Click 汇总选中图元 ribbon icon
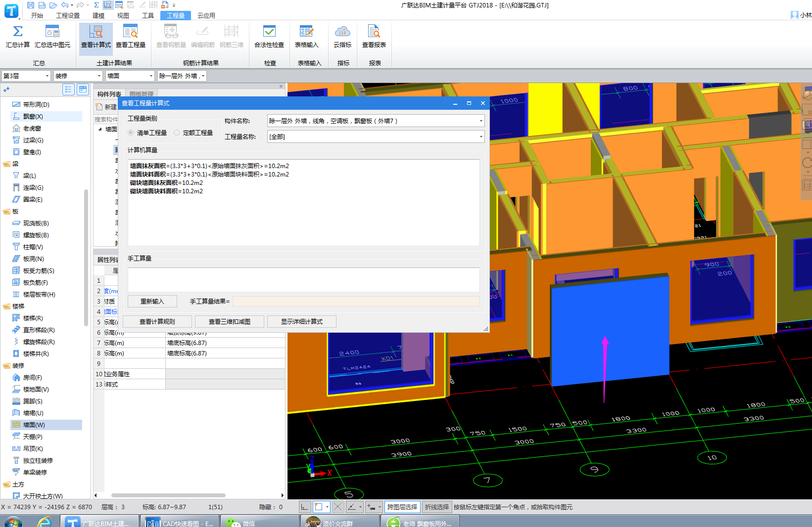812x527 pixels. coord(52,32)
